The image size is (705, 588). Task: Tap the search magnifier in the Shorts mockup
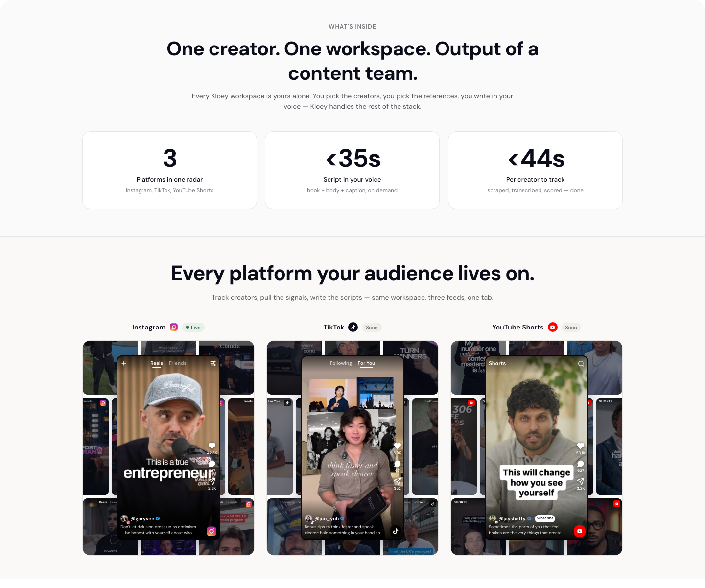click(x=581, y=364)
